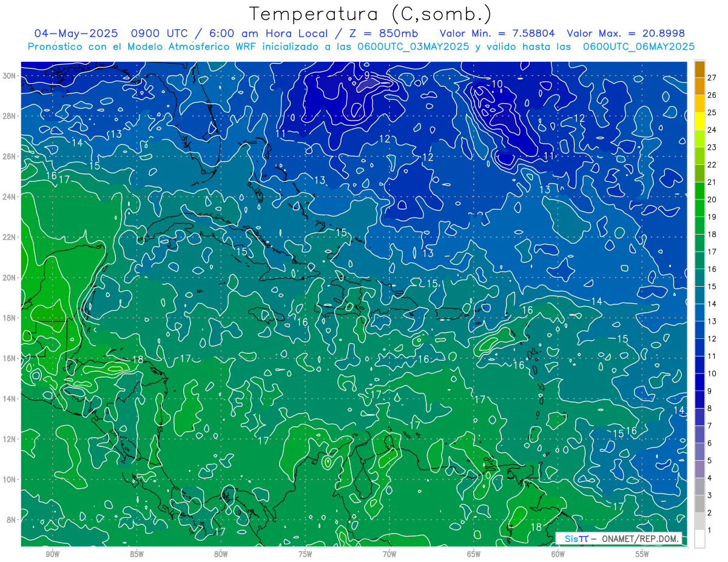This screenshot has width=728, height=562.
Task: Click the '14N' latitude axis label
Action: tap(10, 398)
